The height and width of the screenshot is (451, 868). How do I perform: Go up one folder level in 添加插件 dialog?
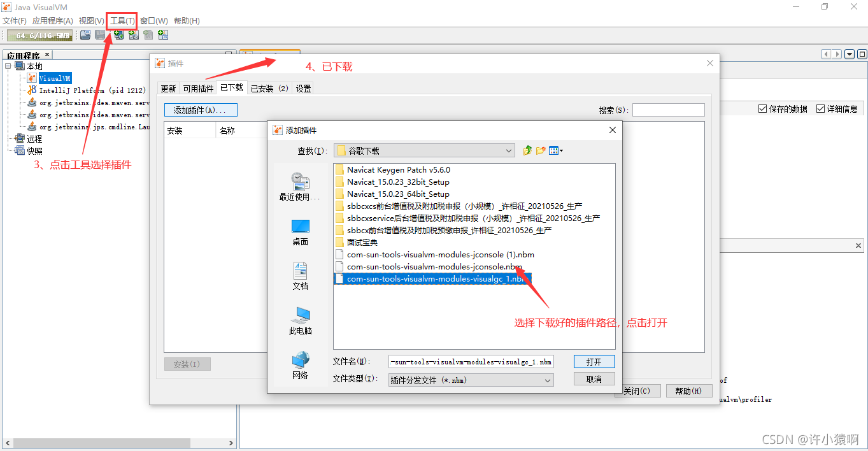coord(527,151)
